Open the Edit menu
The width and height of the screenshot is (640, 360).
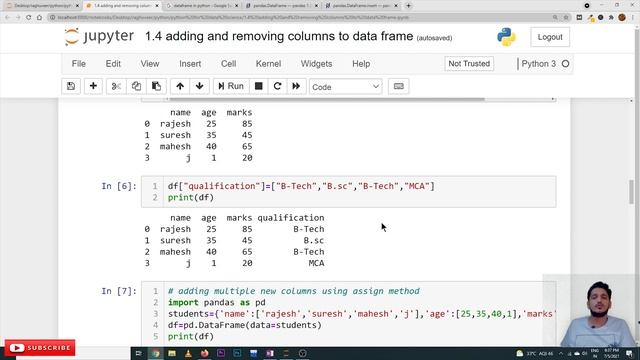point(113,64)
